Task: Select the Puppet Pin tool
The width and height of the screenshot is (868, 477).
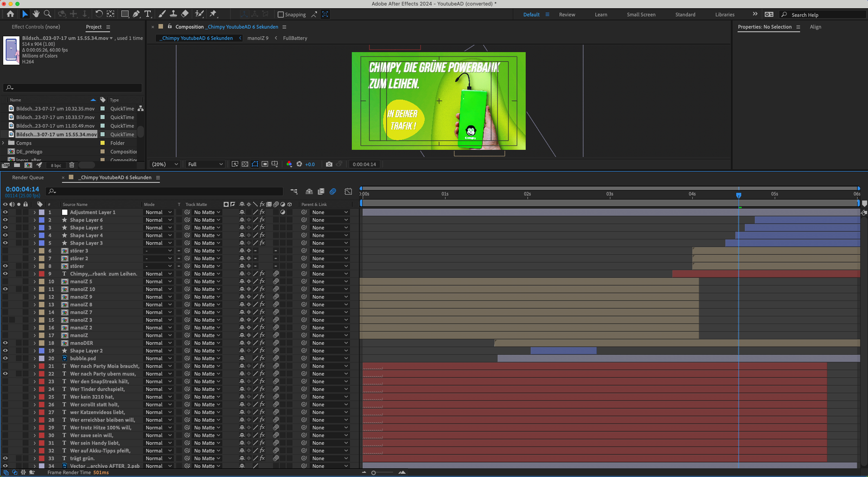Action: click(x=213, y=14)
